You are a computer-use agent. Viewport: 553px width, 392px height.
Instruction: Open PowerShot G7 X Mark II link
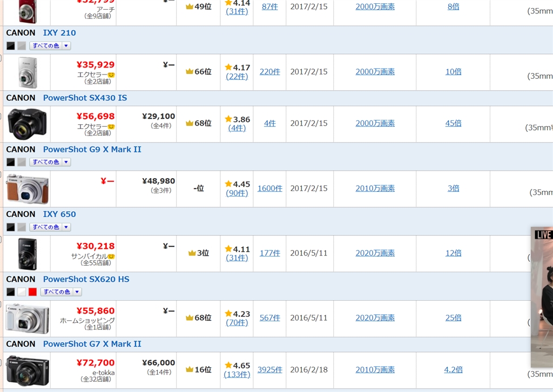92,344
